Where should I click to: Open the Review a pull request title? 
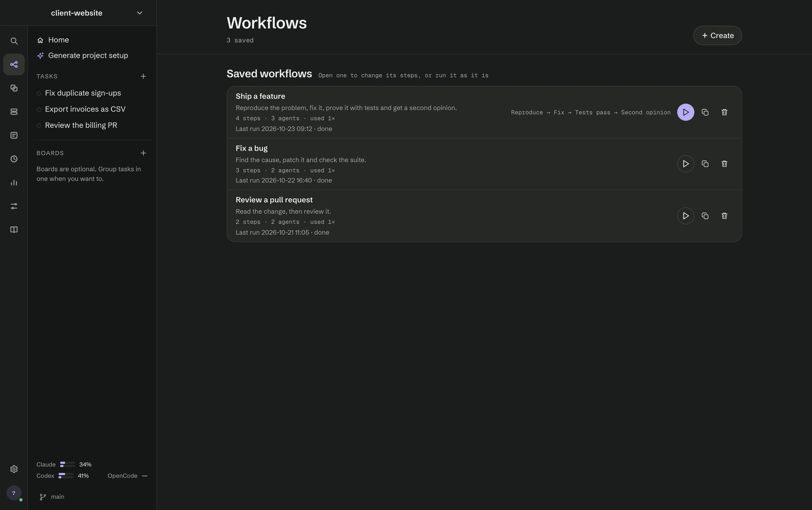click(x=274, y=200)
